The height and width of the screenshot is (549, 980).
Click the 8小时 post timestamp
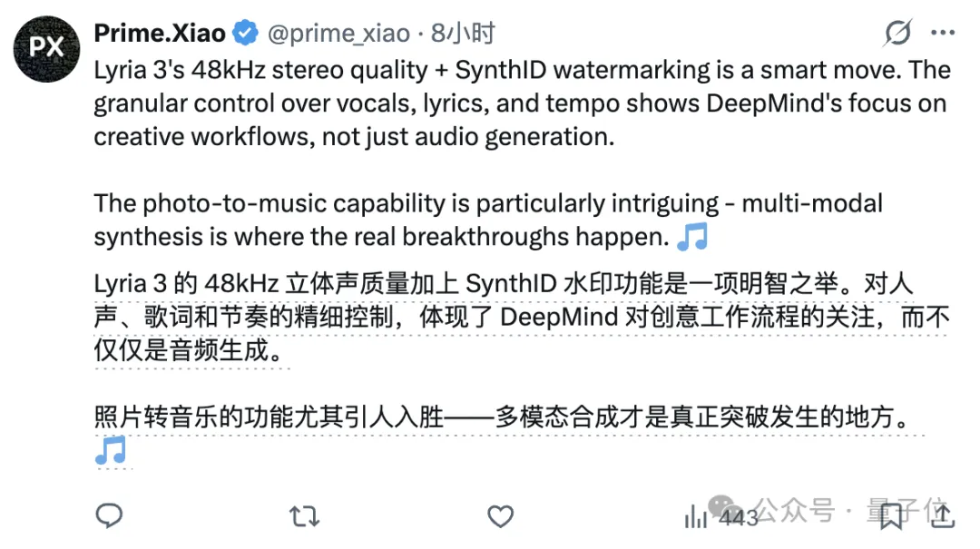tap(463, 34)
